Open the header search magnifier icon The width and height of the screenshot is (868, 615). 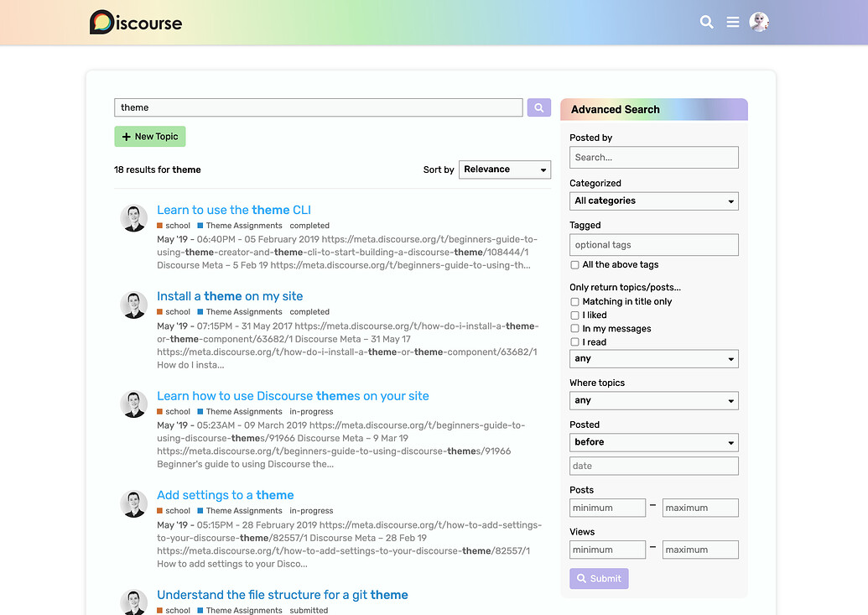click(707, 23)
